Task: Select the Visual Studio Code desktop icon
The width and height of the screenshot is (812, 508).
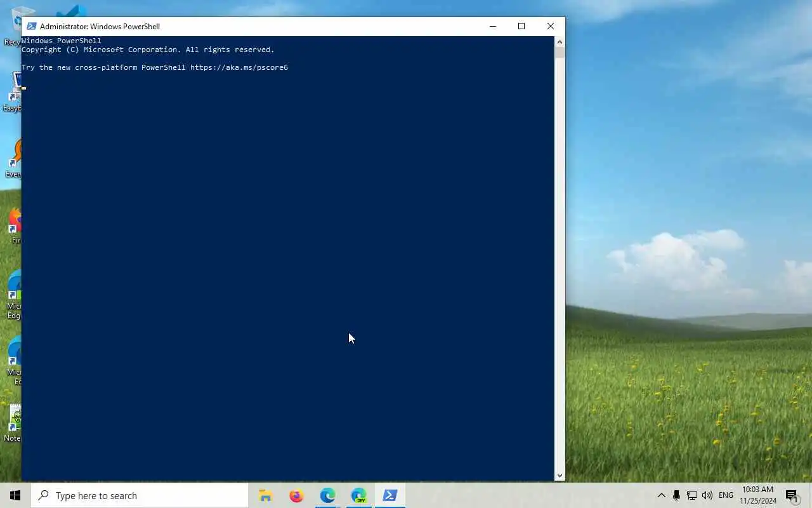Action: pyautogui.click(x=71, y=11)
